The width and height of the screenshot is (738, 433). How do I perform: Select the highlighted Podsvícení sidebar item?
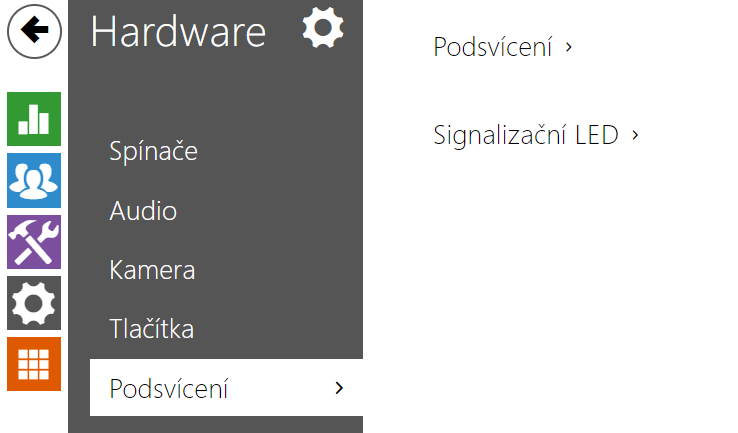coord(169,388)
